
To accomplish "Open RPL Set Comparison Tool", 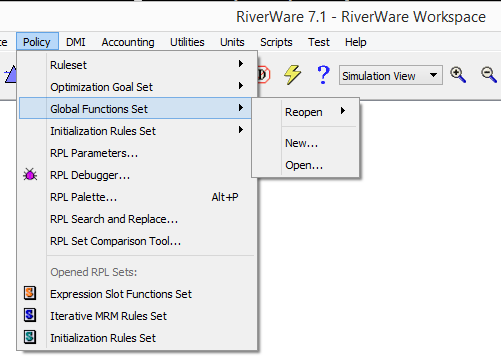I will click(x=135, y=241).
